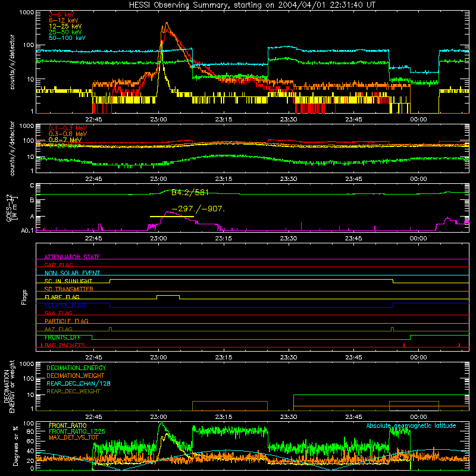The image size is (476, 476).
Task: Click the flare position annotation '-297./-907.'
Action: coord(198,209)
